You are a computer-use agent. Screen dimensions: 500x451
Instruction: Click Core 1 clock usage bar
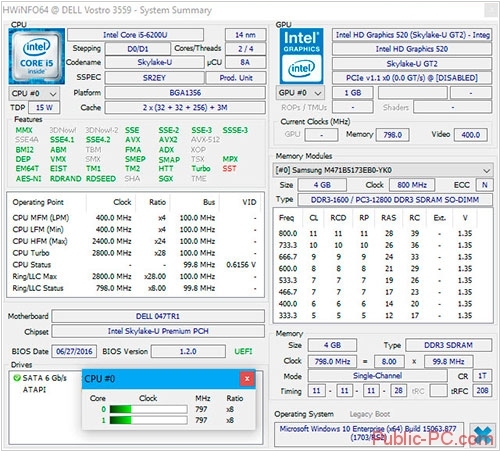tap(148, 420)
